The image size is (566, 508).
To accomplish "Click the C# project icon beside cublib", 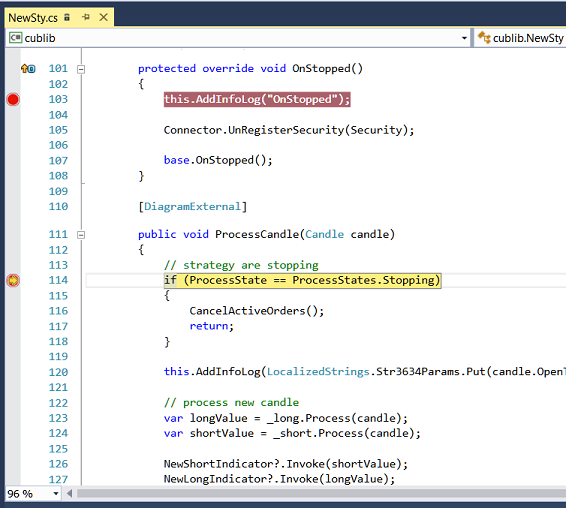I will point(15,38).
